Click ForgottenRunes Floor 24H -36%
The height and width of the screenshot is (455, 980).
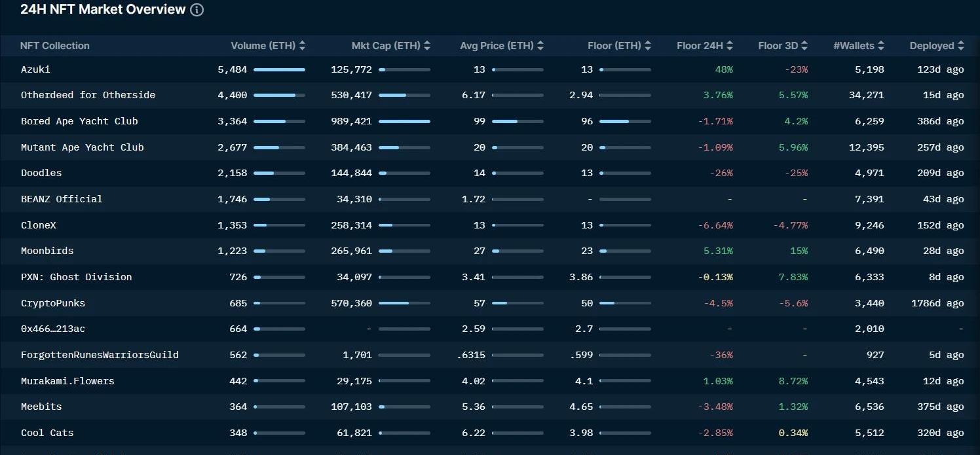tap(721, 355)
